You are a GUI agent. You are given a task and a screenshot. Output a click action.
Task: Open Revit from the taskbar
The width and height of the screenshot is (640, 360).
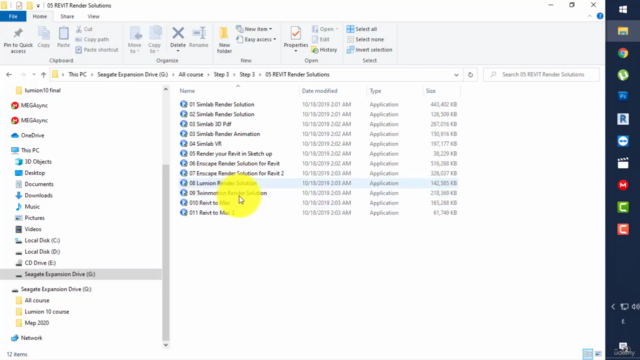point(622,119)
